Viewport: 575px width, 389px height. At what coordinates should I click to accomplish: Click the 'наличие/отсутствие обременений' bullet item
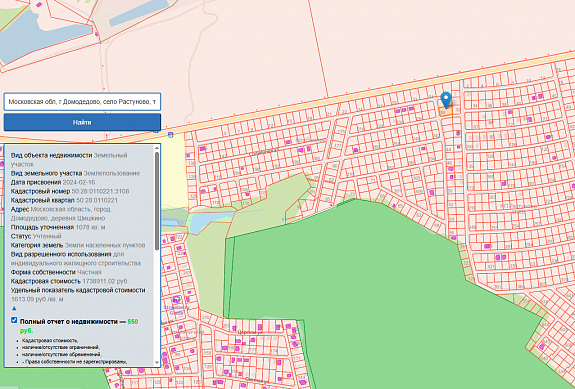(62, 355)
